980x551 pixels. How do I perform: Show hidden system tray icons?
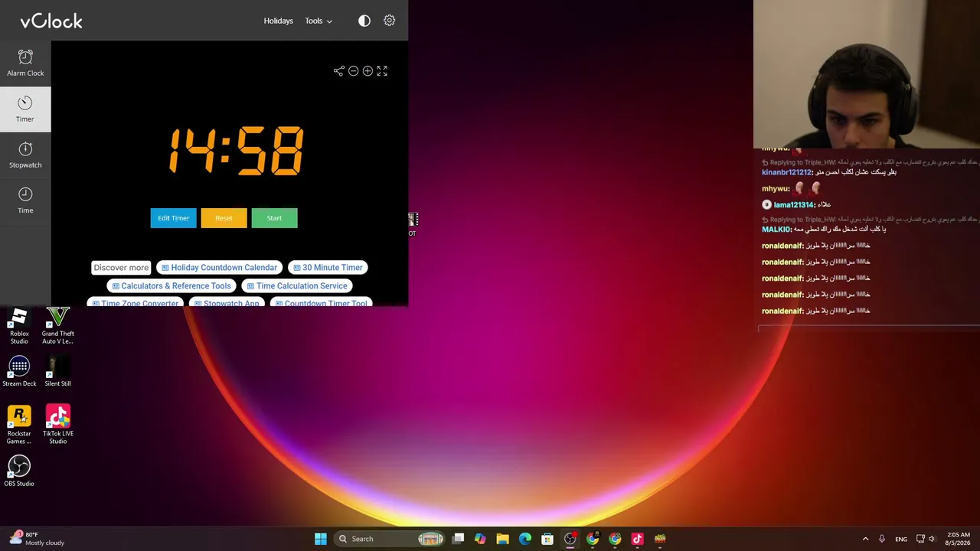tap(866, 539)
